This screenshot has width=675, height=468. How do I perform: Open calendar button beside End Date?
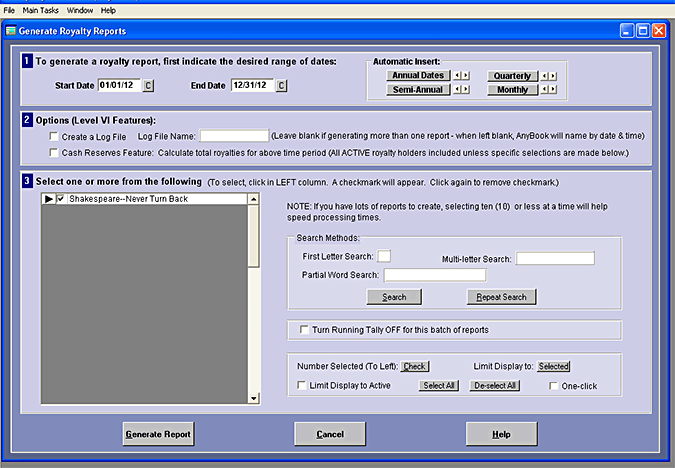[x=282, y=86]
